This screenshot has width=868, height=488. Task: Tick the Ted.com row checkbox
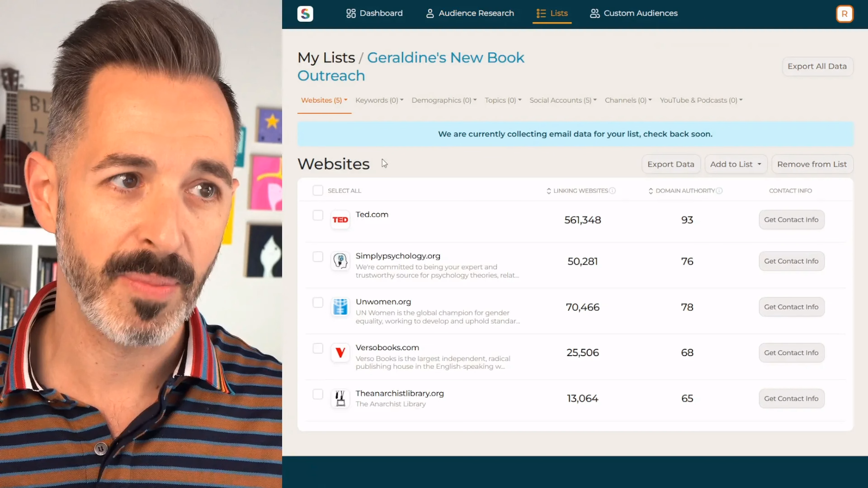318,215
